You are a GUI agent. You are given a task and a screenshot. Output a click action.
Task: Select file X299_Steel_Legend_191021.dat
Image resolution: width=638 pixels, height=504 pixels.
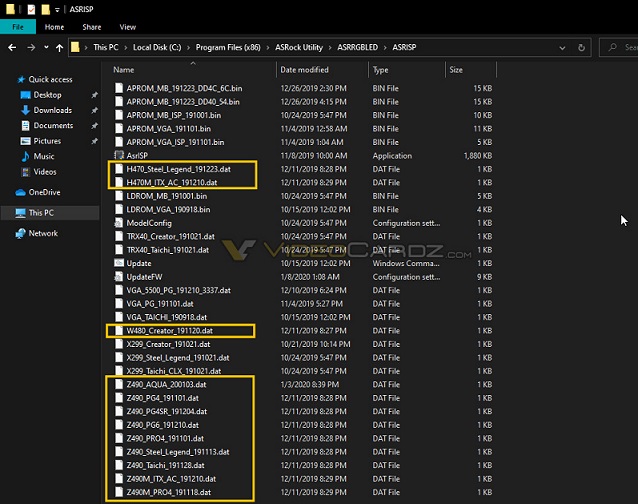(x=178, y=358)
